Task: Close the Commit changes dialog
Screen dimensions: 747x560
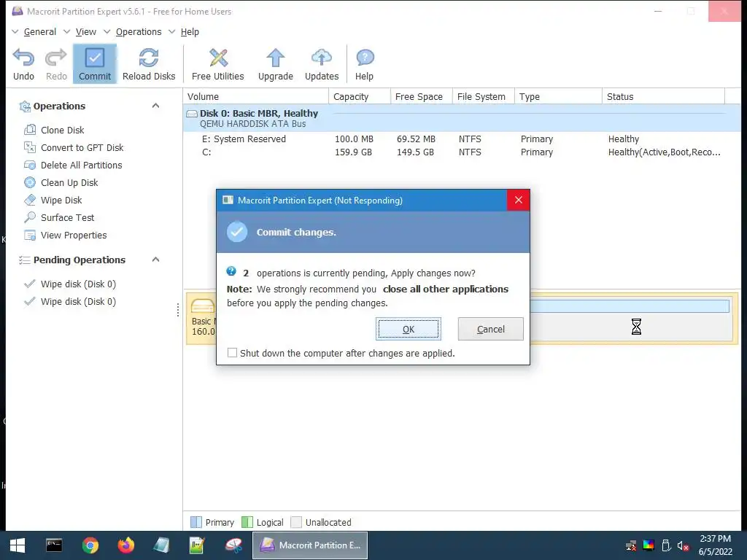Action: coord(519,200)
